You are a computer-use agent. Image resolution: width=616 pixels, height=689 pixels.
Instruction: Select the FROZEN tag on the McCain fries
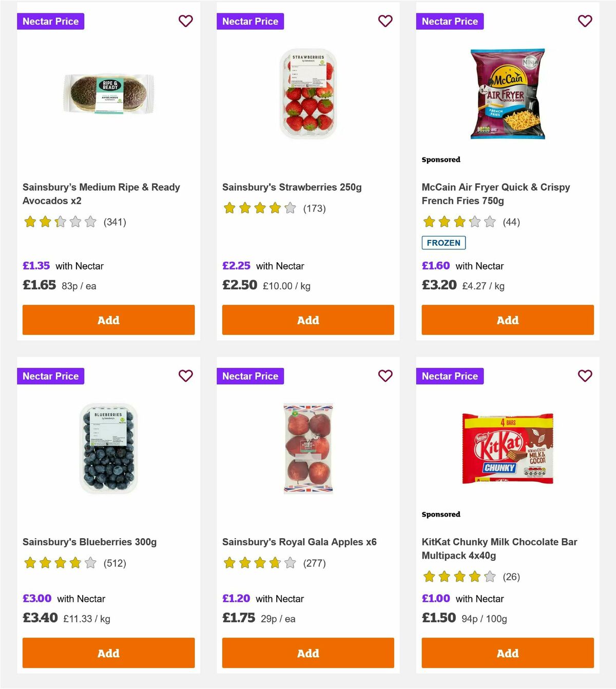click(443, 243)
